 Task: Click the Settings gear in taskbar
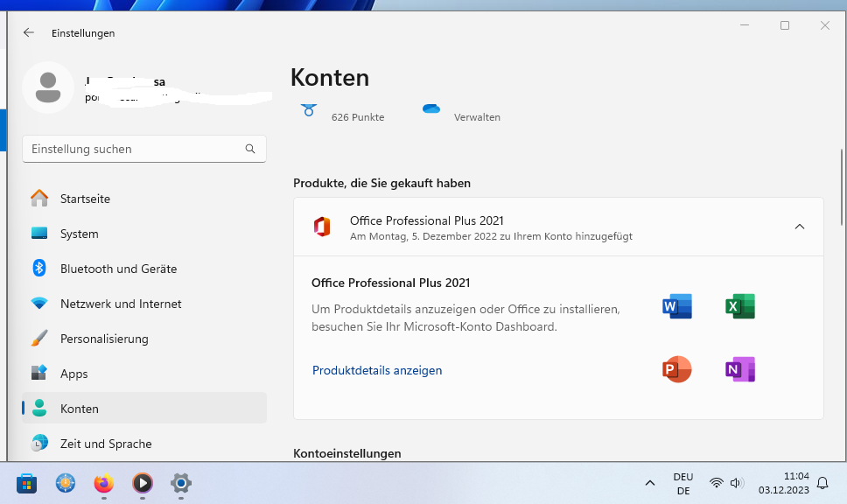181,483
